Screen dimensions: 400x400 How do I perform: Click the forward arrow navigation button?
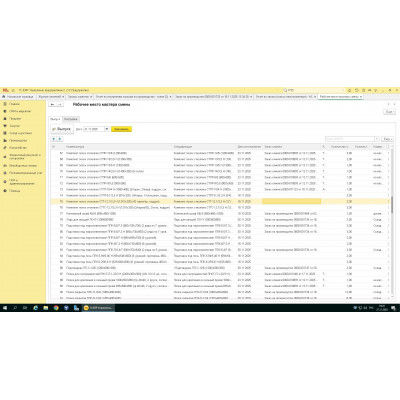pyautogui.click(x=60, y=104)
